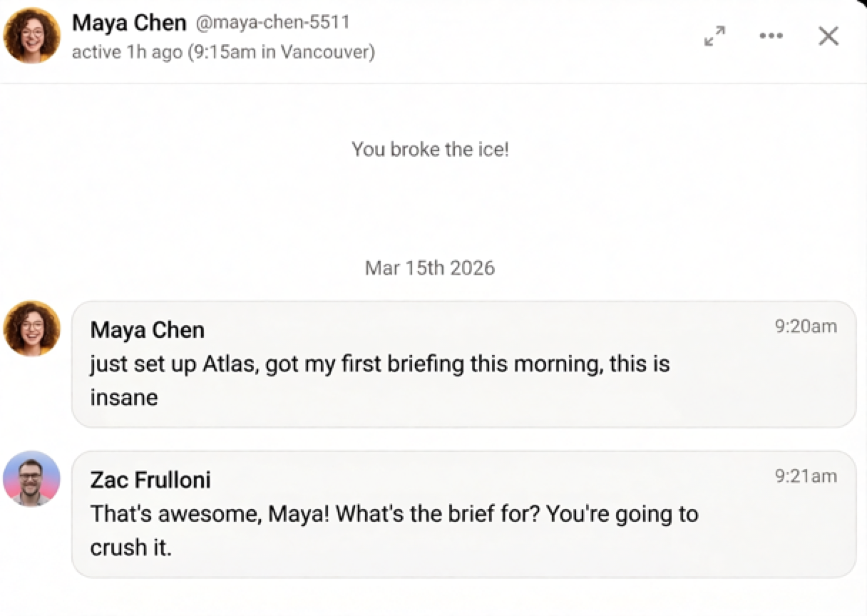Click the 'You broke the ice!' banner
This screenshot has height=616, width=867.
(x=429, y=149)
